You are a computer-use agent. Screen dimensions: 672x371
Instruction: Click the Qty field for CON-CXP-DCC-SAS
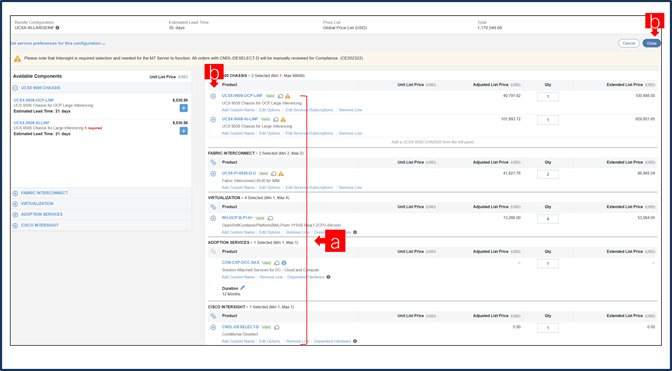(x=548, y=263)
